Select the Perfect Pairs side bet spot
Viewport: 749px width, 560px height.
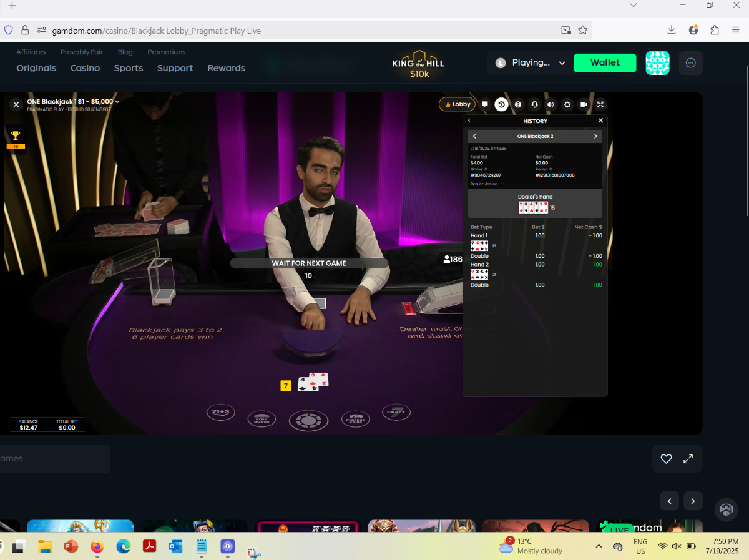(356, 418)
